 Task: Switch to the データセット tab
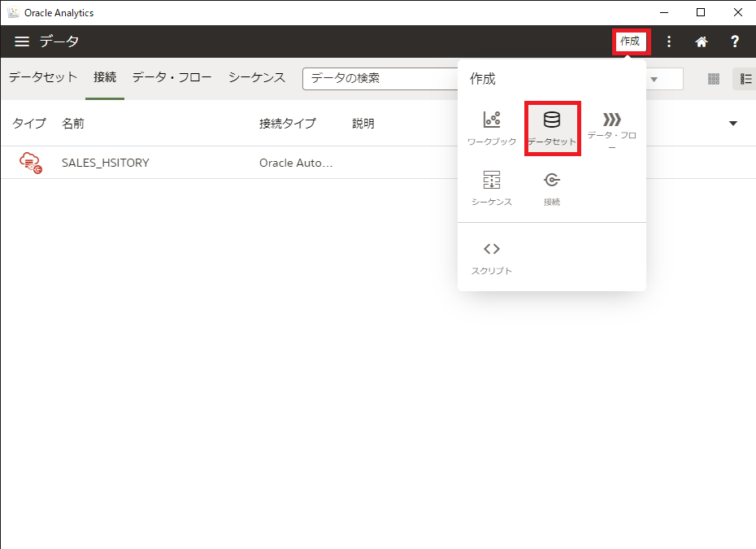[x=43, y=78]
